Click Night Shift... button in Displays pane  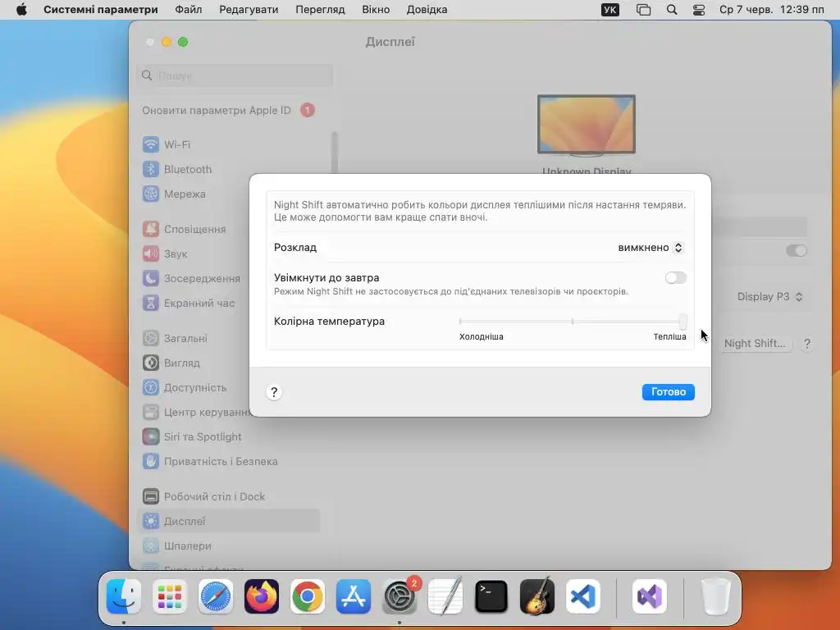(x=755, y=344)
